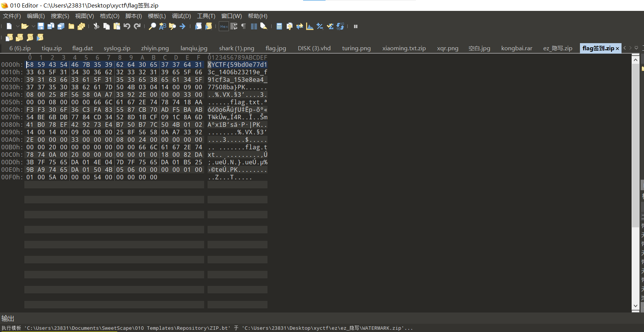
Task: Open the 搜索(S) menu
Action: coord(60,16)
